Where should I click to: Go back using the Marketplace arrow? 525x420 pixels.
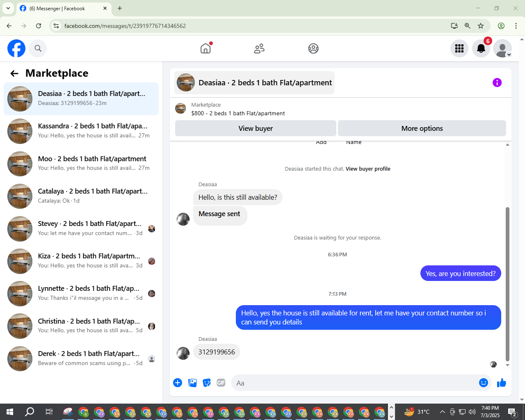(x=14, y=73)
